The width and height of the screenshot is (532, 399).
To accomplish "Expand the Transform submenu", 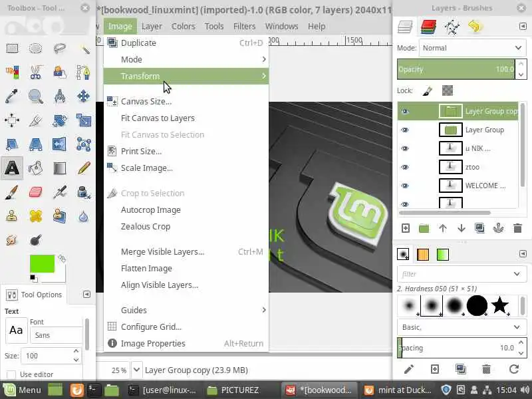I will click(x=186, y=76).
